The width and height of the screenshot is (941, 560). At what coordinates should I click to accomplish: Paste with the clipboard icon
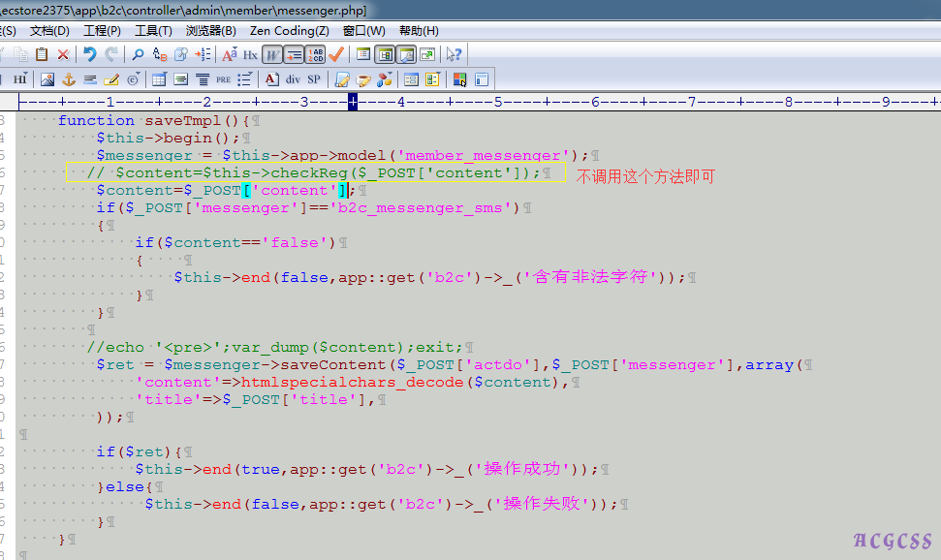coord(42,54)
